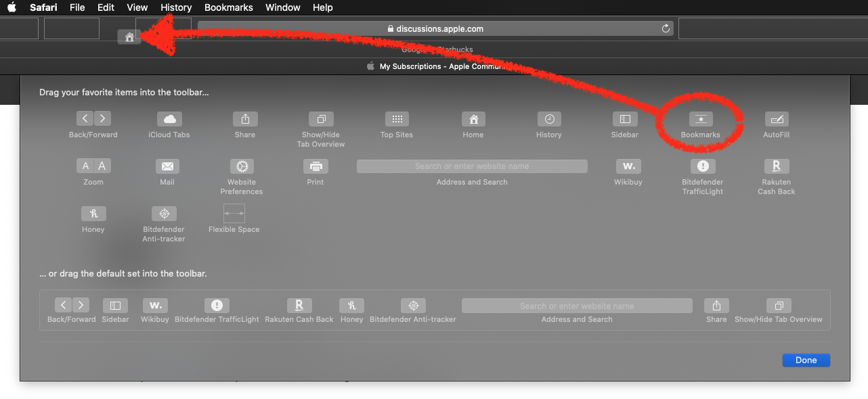Open the Edit menu
Image resolution: width=868 pixels, height=399 pixels.
tap(106, 7)
